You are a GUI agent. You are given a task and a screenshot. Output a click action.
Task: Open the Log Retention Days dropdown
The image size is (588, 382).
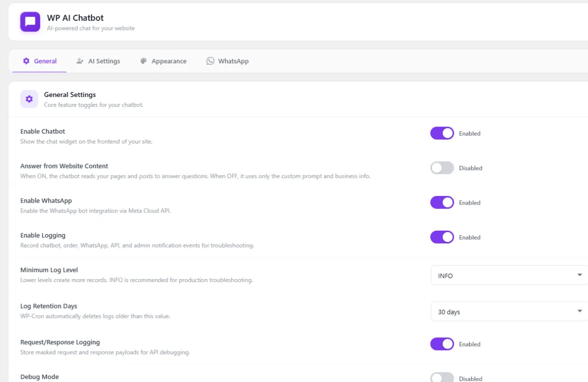pos(509,311)
